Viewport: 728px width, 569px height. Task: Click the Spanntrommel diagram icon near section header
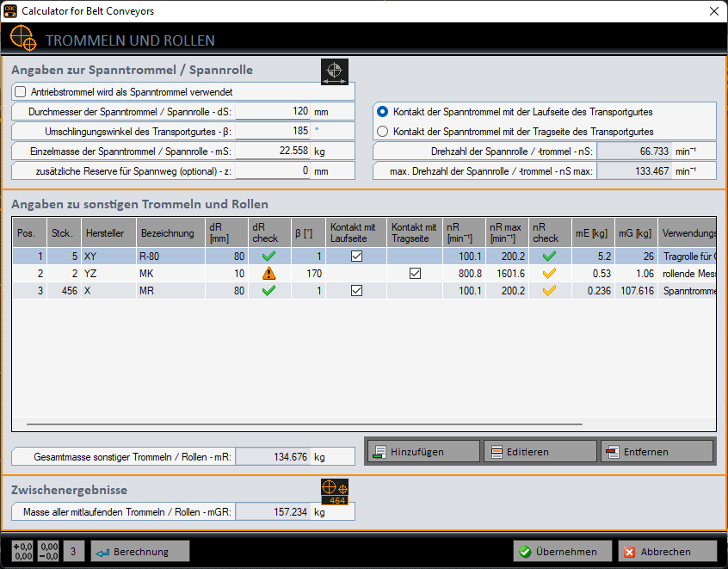(x=334, y=71)
